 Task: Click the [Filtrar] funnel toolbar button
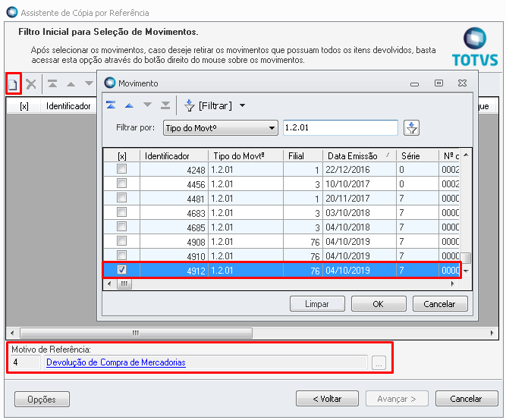pyautogui.click(x=208, y=105)
